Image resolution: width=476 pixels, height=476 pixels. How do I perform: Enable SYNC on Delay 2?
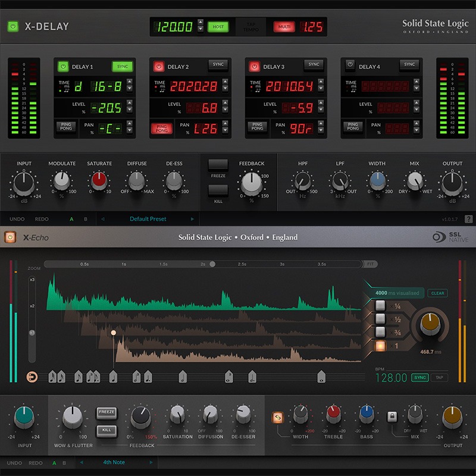[218, 65]
